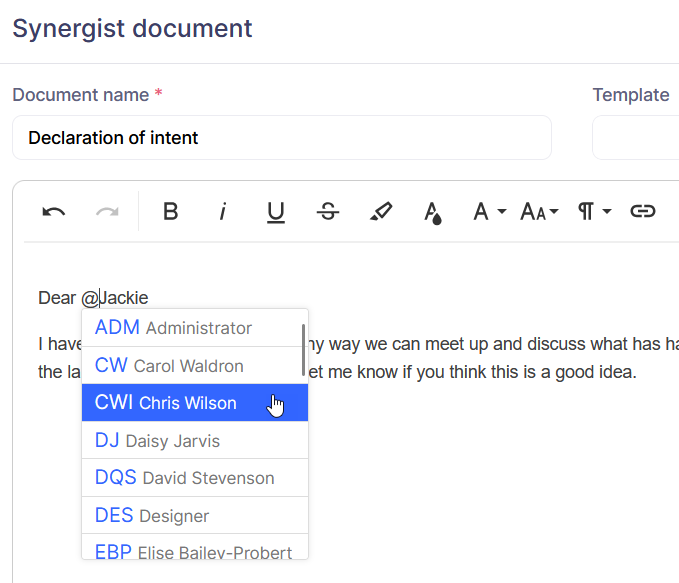Toggle Underline formatting

click(276, 212)
